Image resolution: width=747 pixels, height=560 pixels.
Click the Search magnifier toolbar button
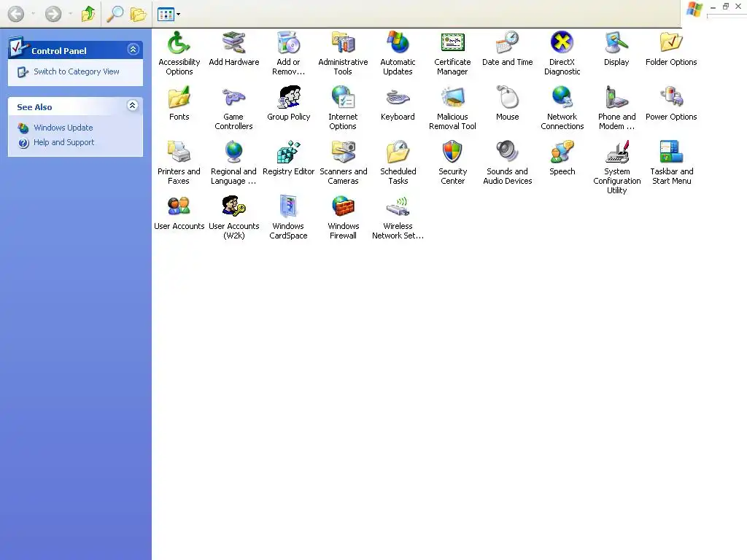tap(115, 14)
